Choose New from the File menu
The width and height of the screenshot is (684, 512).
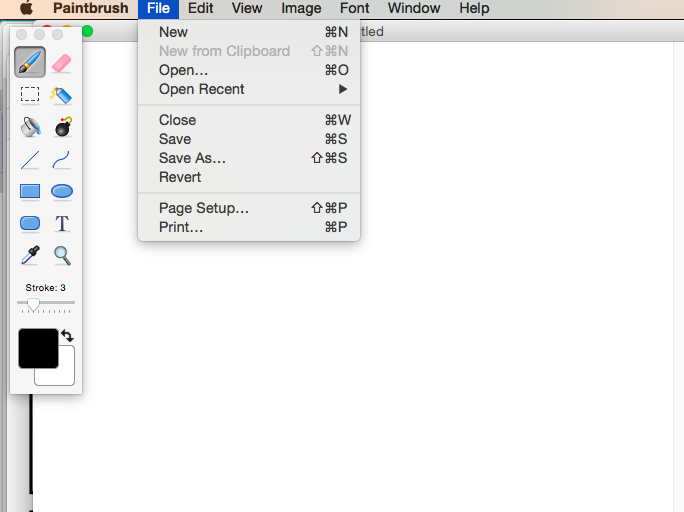tap(249, 32)
